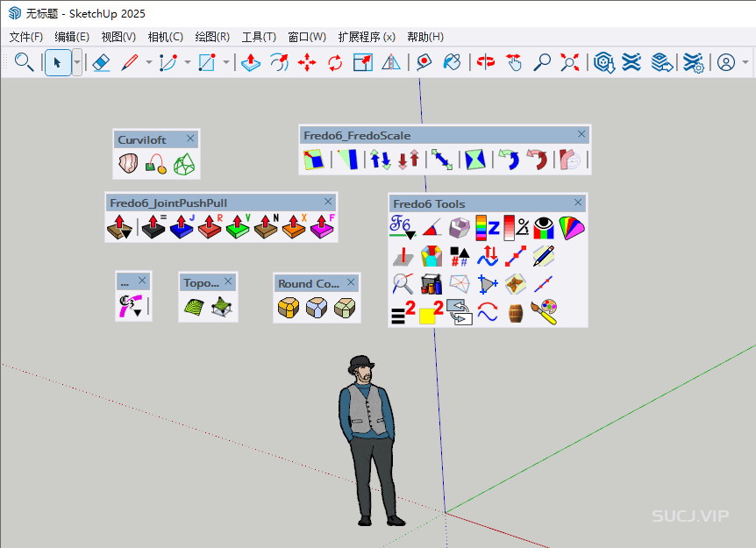Click Fredo6 Tools paintbrush palette icon
Screen dimensions: 756x548
[x=544, y=312]
